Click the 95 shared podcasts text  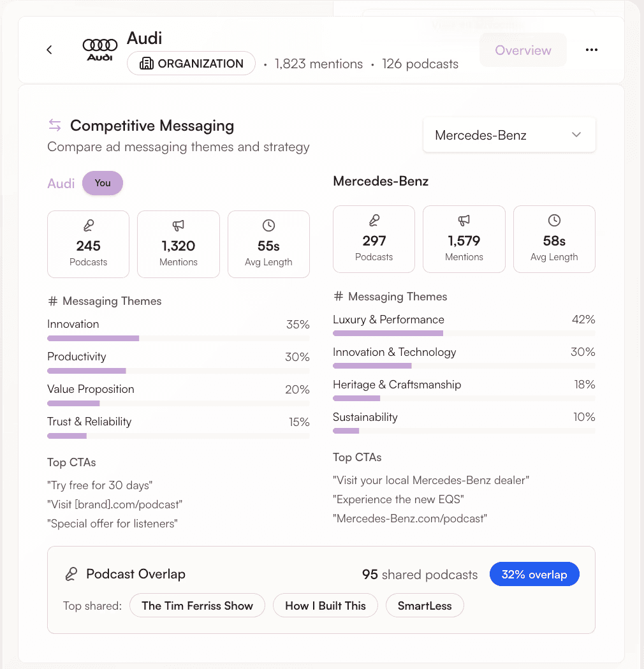(x=420, y=574)
